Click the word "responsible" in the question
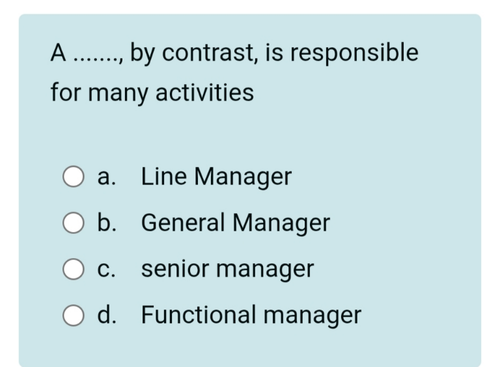Screen dimensions: 500x367 click(x=354, y=53)
